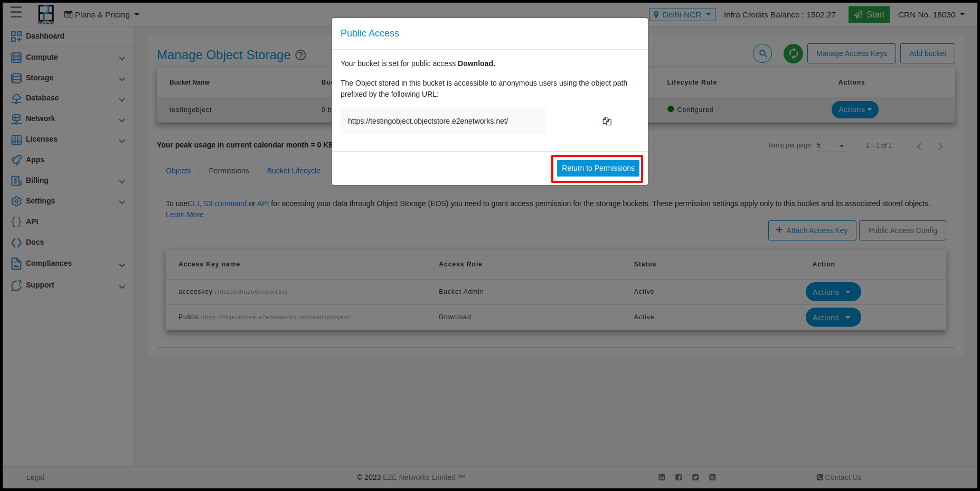Switch to the Objects tab
Viewport: 980px width, 491px height.
coord(178,171)
